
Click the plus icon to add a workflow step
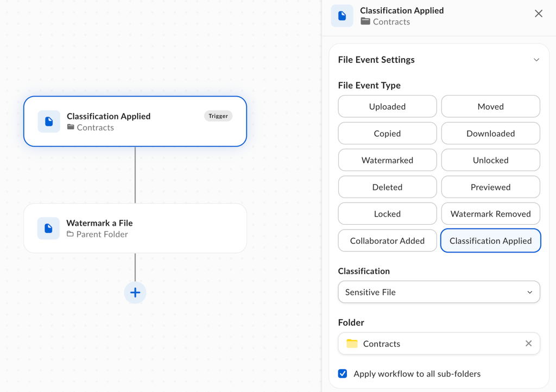pos(135,293)
